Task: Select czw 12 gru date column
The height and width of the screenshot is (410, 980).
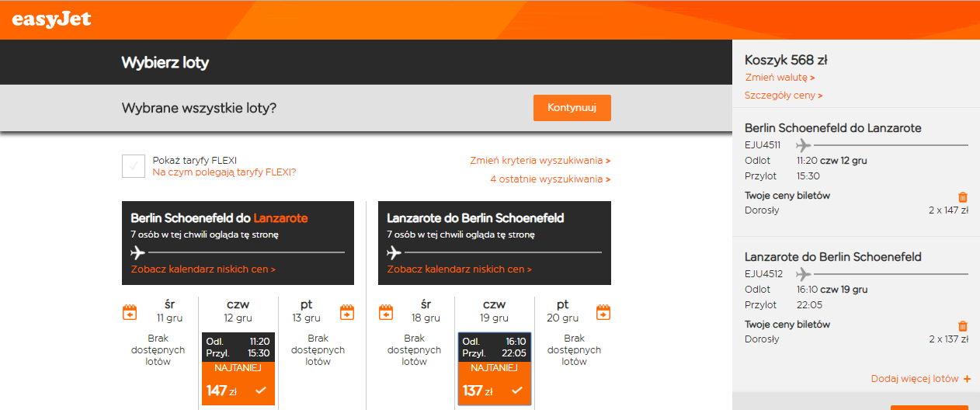Action: (238, 311)
